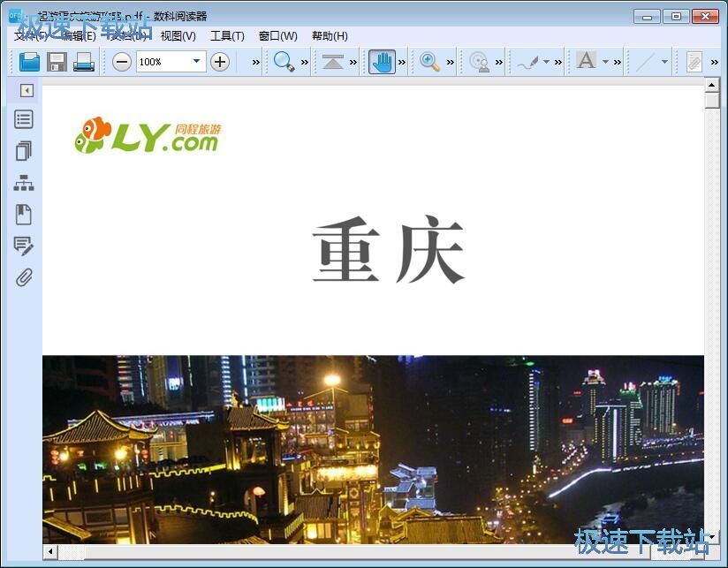Open the 工具(T) menu
Image resolution: width=728 pixels, height=568 pixels.
tap(227, 36)
